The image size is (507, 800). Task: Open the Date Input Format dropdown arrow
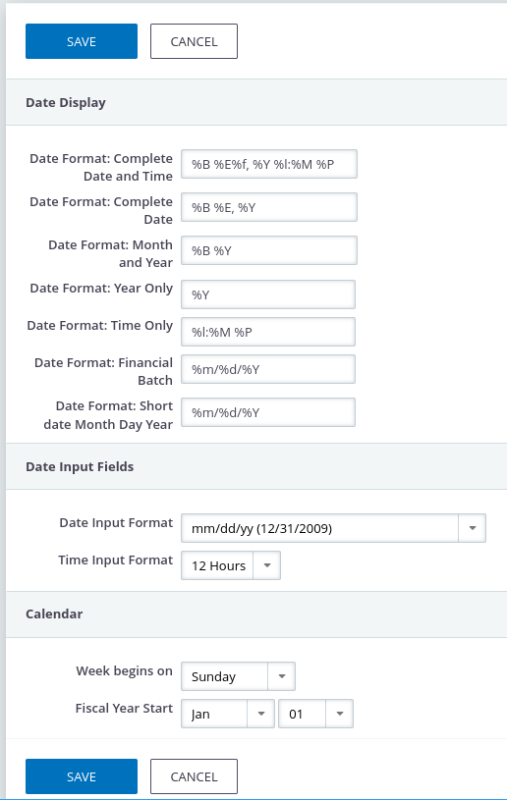472,528
